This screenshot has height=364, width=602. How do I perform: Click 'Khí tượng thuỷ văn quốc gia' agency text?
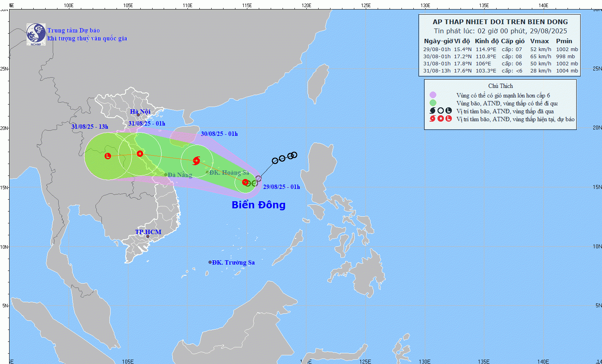87,38
